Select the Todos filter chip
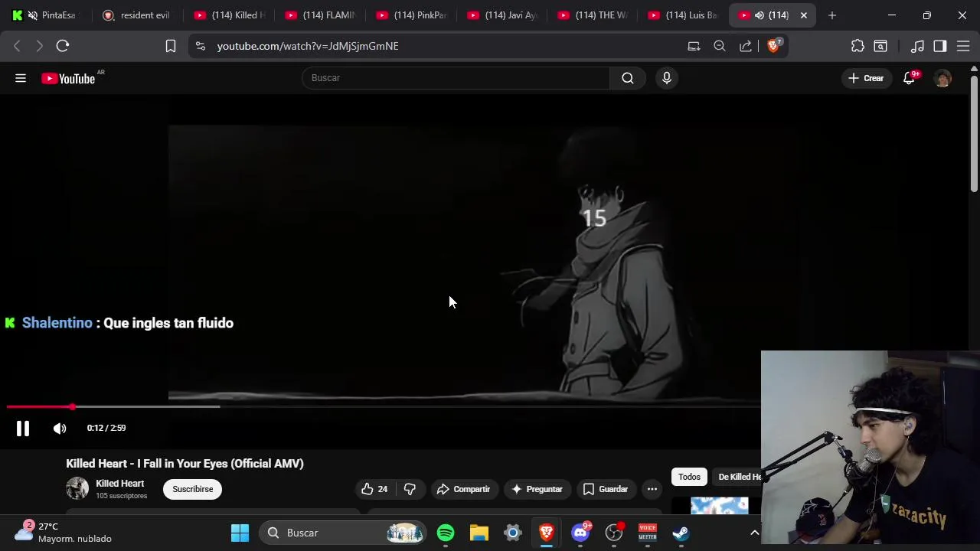This screenshot has height=551, width=980. pos(689,477)
